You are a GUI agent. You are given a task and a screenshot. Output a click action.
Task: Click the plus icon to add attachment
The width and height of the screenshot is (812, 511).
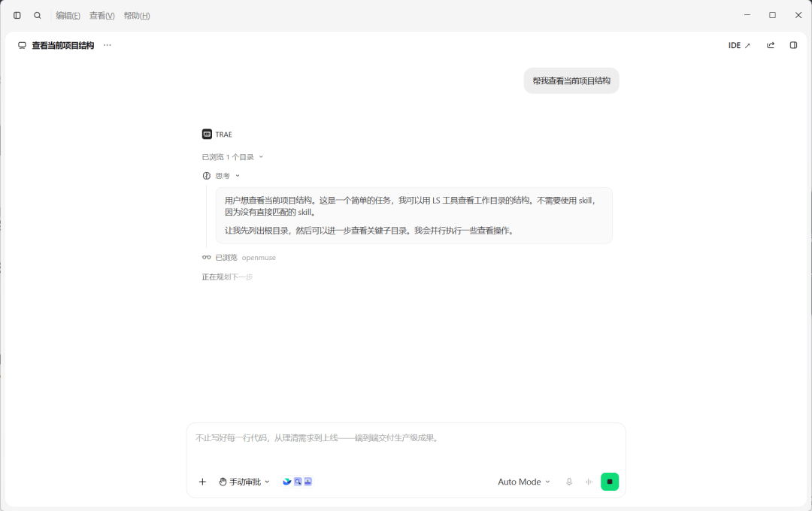tap(202, 482)
